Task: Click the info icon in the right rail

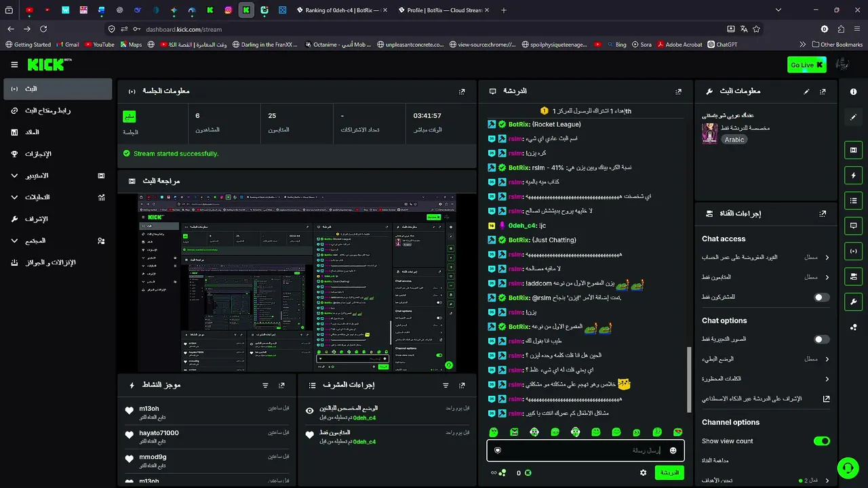Action: click(853, 91)
